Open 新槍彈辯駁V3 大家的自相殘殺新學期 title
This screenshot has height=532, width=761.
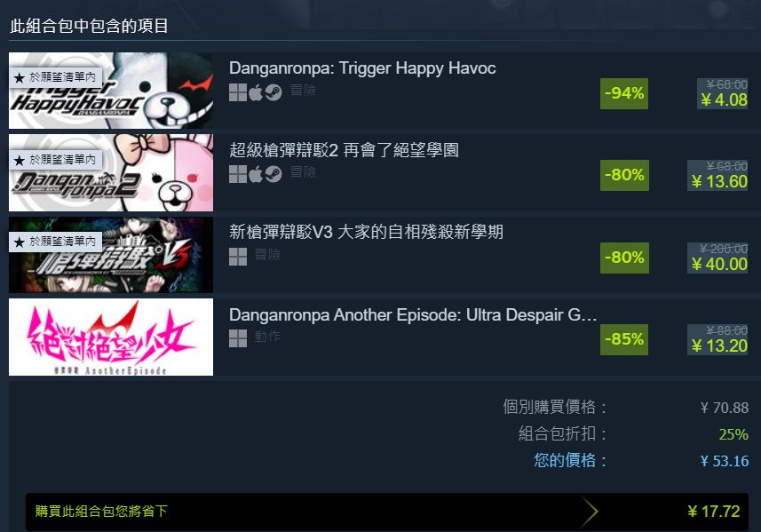point(366,232)
